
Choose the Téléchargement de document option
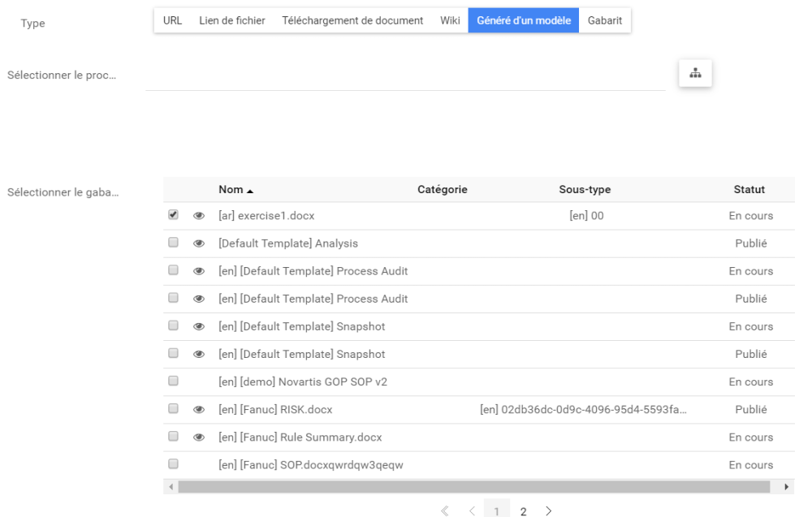352,21
